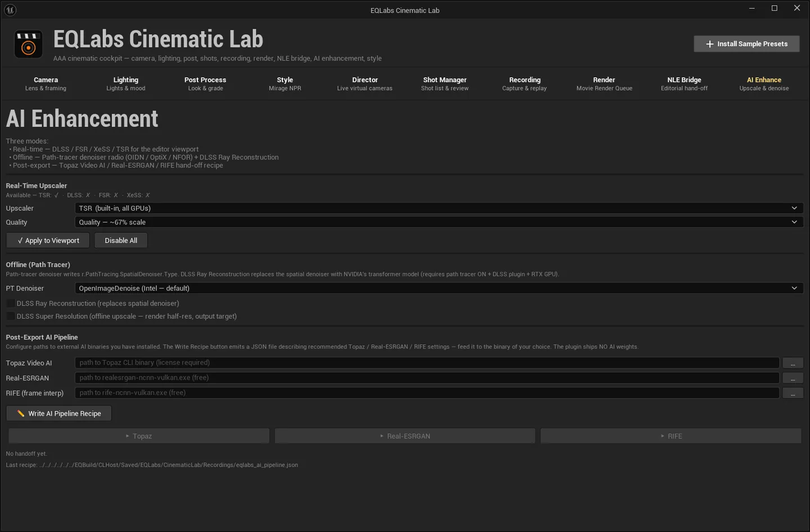The width and height of the screenshot is (810, 532).
Task: Click the EQLabs clapperboard app logo
Action: click(28, 44)
